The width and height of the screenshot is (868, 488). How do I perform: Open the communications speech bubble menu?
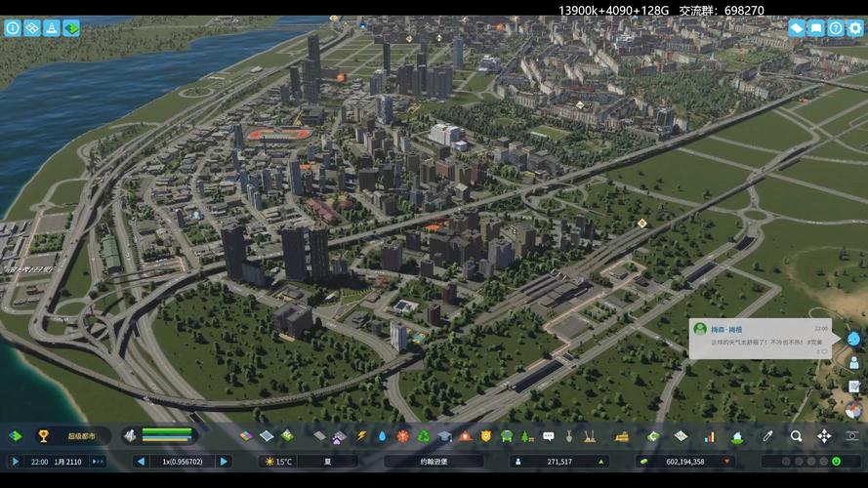point(548,436)
